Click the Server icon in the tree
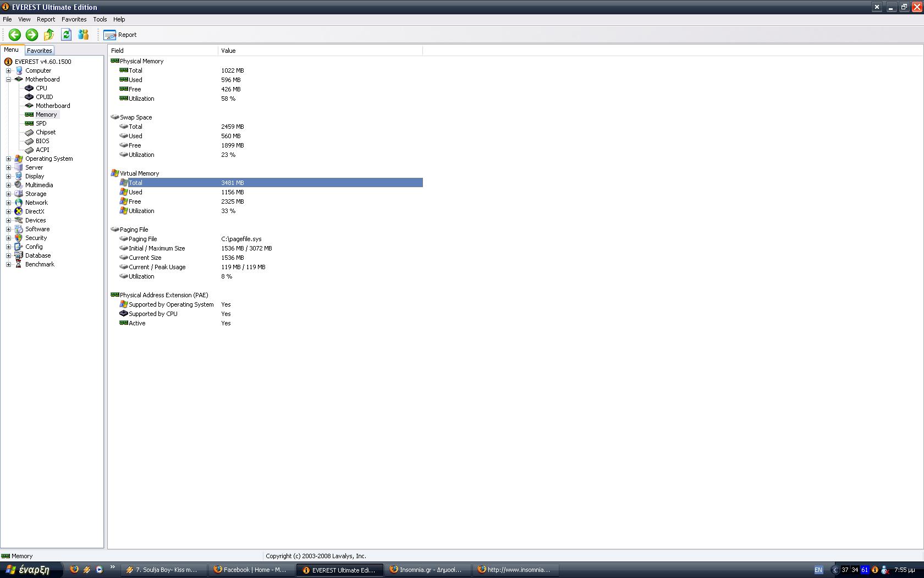 tap(19, 167)
